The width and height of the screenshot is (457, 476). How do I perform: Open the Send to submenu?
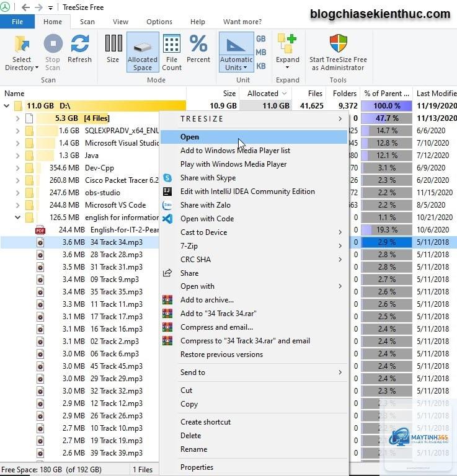point(254,372)
